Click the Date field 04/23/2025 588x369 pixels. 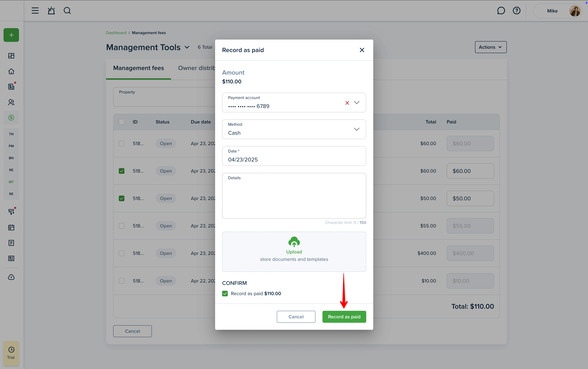294,156
